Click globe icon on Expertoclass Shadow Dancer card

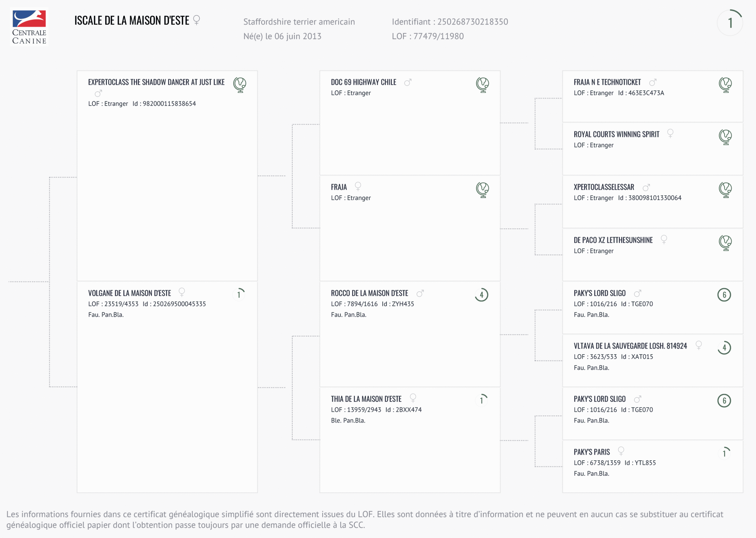(240, 85)
